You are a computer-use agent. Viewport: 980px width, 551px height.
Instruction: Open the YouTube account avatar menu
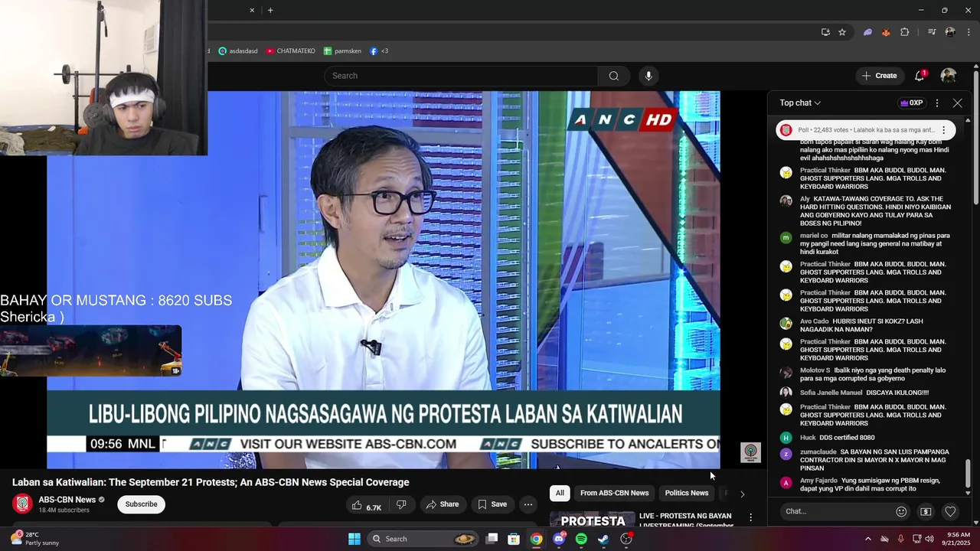[x=948, y=76]
